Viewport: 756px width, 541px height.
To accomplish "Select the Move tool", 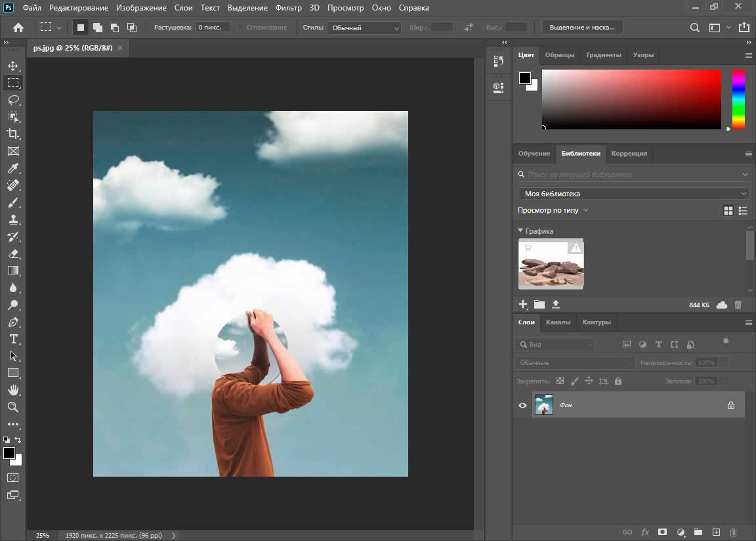I will coord(13,66).
